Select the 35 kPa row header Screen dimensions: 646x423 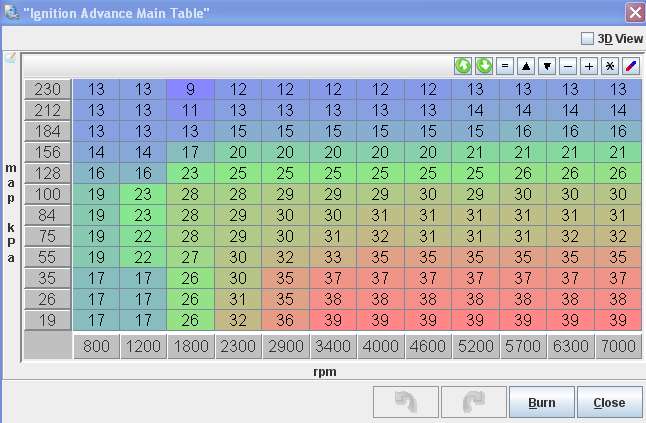[x=47, y=278]
